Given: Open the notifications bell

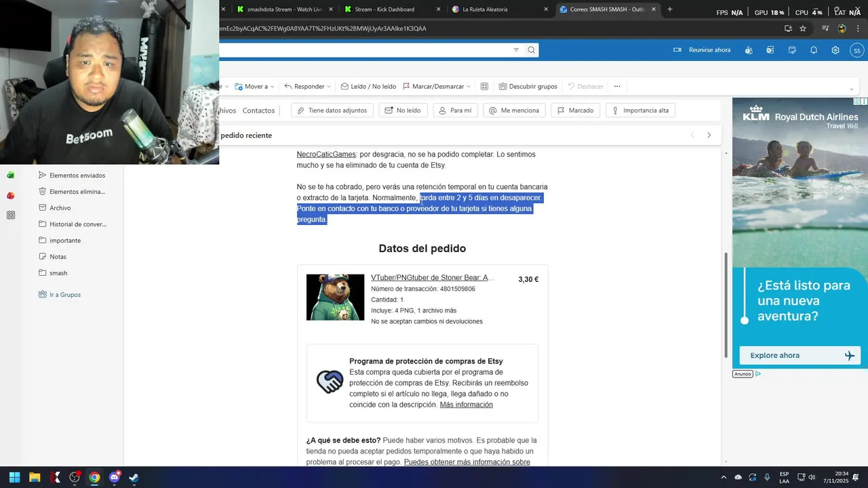Looking at the screenshot, I should click(x=814, y=50).
